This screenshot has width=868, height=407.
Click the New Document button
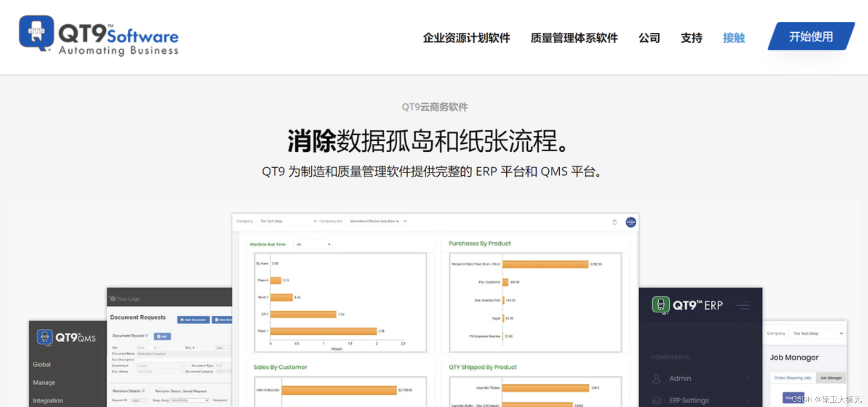[x=193, y=320]
